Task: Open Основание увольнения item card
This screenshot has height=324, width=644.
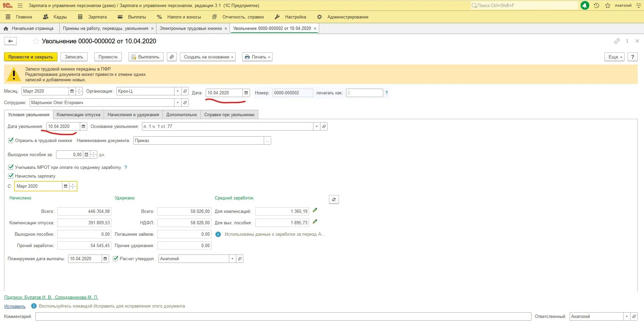Action: coord(324,126)
